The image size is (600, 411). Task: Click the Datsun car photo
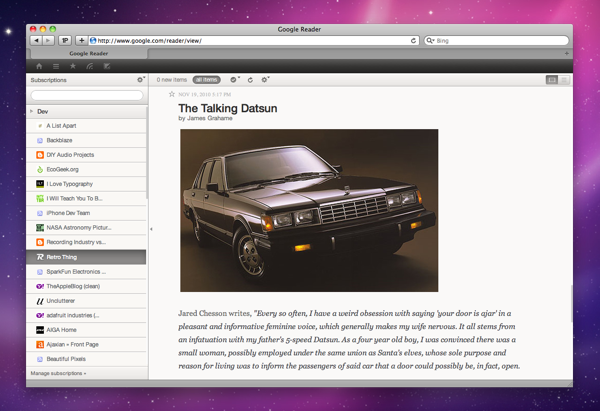(x=309, y=210)
